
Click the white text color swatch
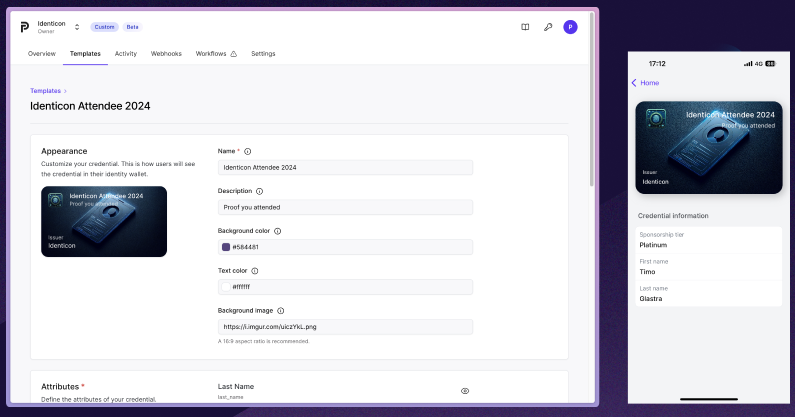[x=226, y=287]
